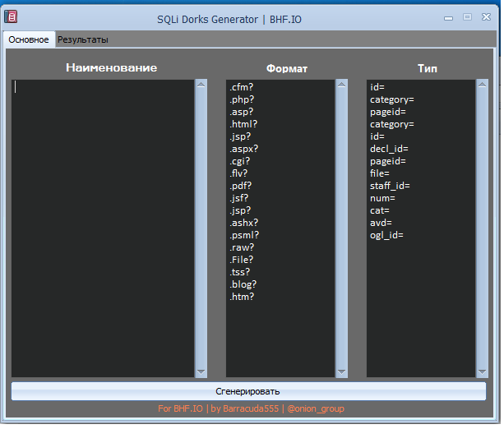Click the ogl_id= entry in Тип
Screen dimensions: 504x429
386,235
